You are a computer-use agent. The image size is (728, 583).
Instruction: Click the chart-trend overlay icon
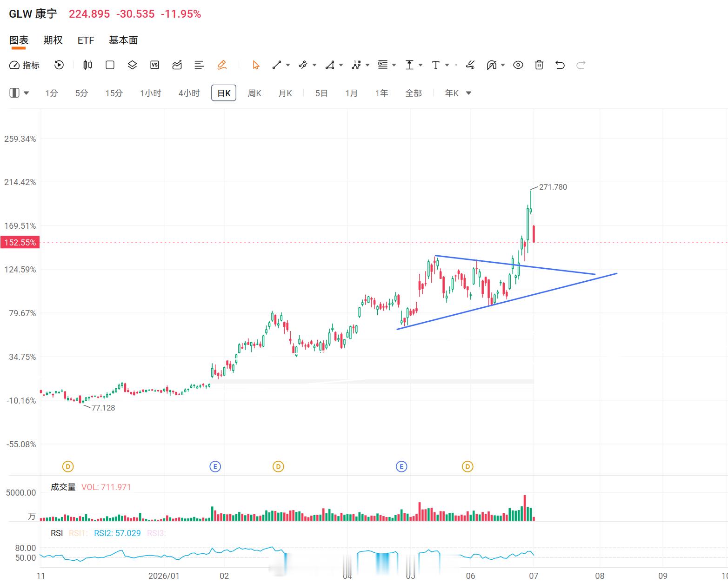[177, 65]
